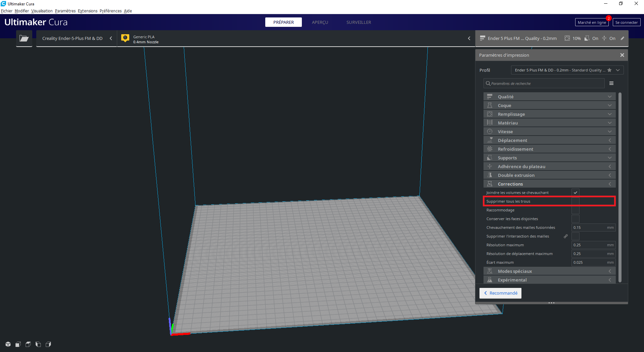Click the adhesion On icon
Screen dimensions: 644x352
point(604,38)
